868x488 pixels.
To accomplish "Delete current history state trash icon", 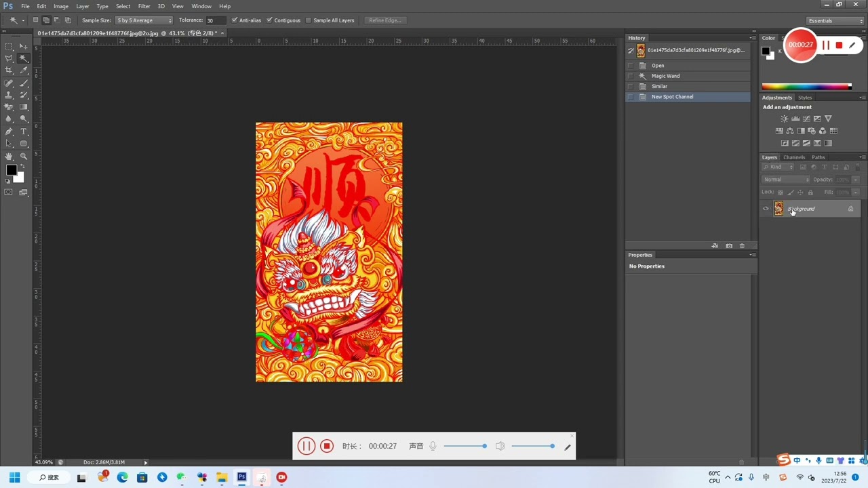I will [742, 246].
